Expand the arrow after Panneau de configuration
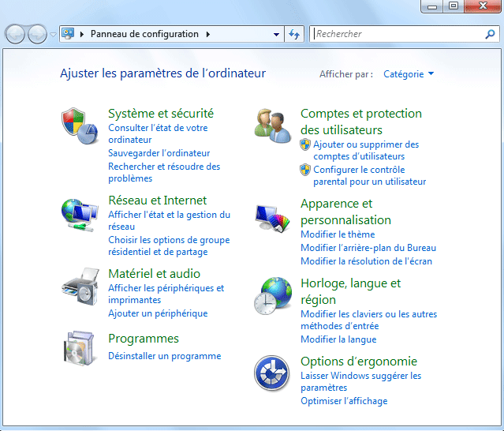 pos(208,34)
